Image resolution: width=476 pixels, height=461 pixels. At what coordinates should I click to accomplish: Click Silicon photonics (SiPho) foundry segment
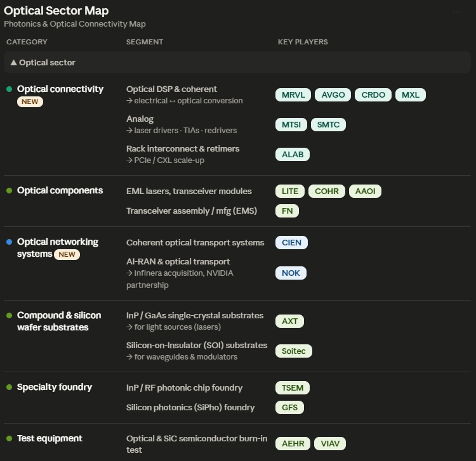(x=190, y=408)
